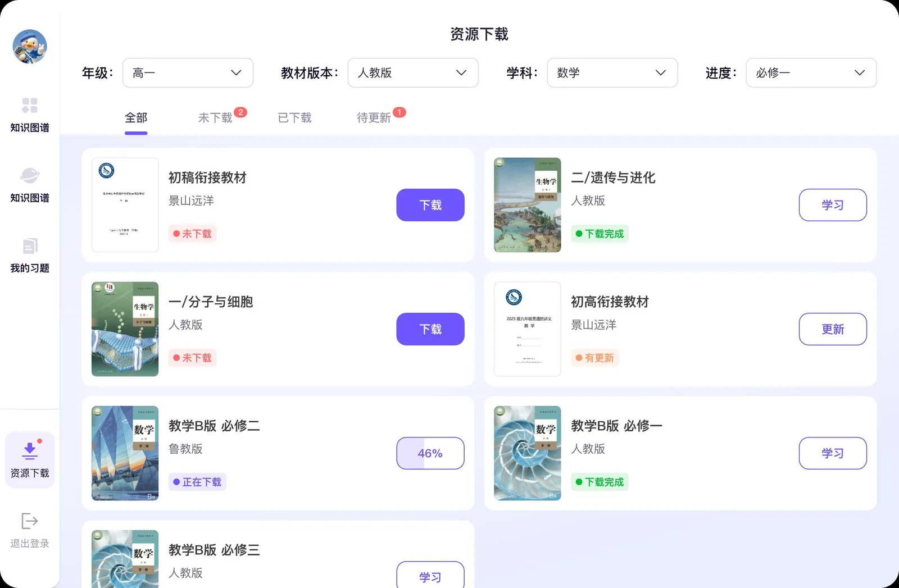The height and width of the screenshot is (588, 899).
Task: Select the 全部 tab
Action: pos(136,118)
